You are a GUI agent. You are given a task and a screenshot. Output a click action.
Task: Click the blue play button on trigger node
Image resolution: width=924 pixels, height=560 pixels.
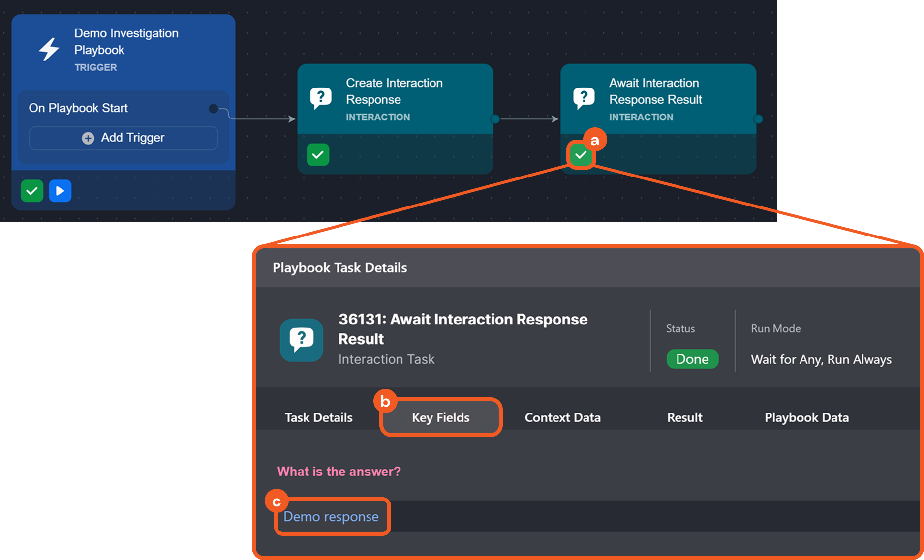coord(60,191)
